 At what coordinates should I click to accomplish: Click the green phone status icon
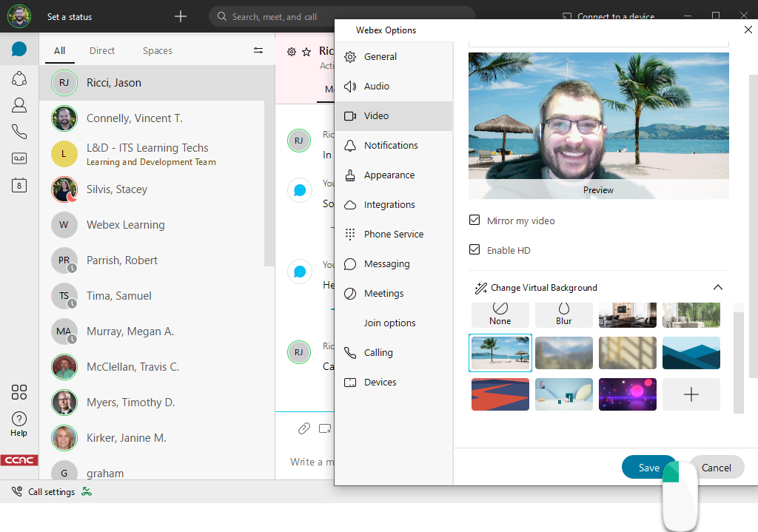coord(87,492)
